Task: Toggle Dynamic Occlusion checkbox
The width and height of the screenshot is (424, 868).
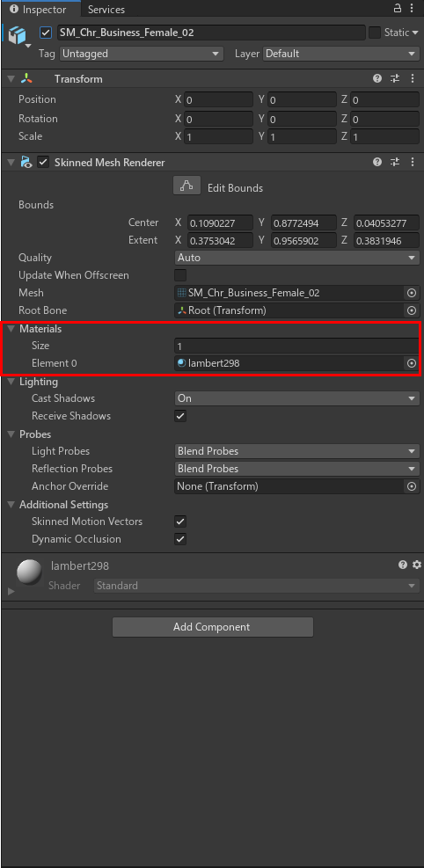Action: pos(180,539)
